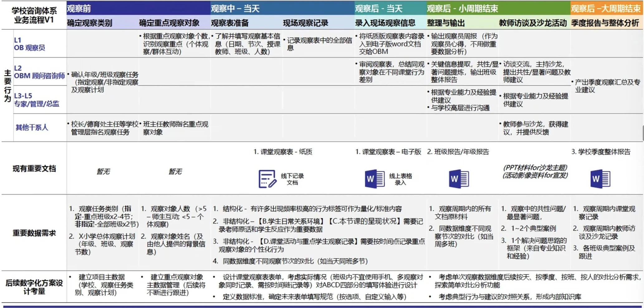The height and width of the screenshot is (308, 644).
Task: Select the L3-L5 专家/管理/总监 row label
Action: click(36, 100)
